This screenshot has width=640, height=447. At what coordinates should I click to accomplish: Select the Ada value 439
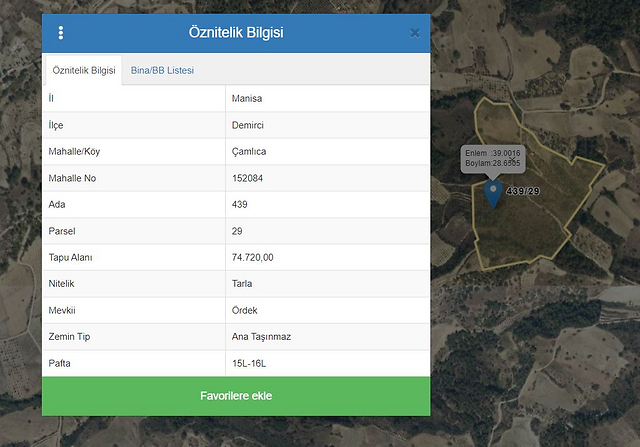pos(240,204)
